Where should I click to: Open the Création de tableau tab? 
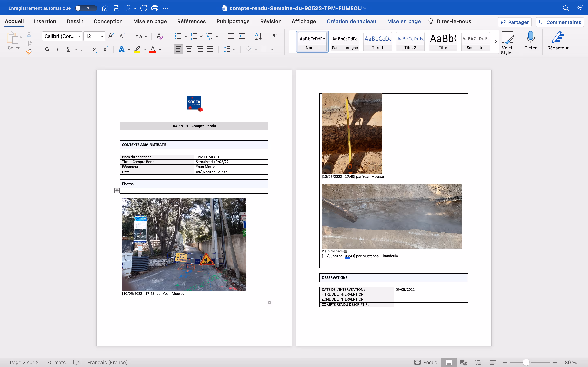(x=351, y=21)
